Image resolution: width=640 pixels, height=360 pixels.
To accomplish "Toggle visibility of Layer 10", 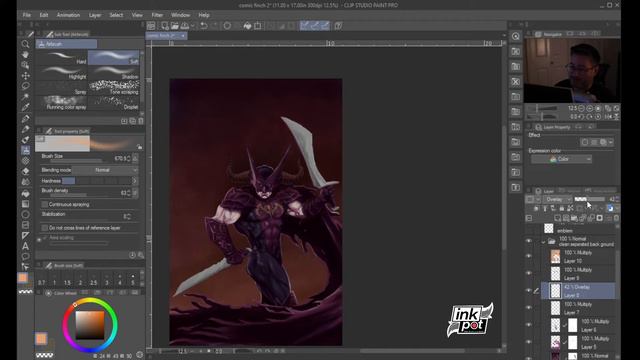I will 529,256.
